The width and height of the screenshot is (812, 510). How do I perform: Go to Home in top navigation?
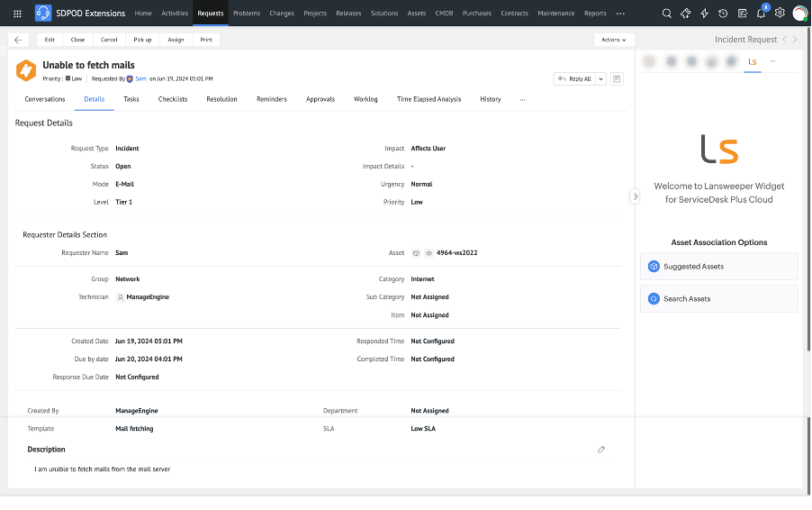143,14
